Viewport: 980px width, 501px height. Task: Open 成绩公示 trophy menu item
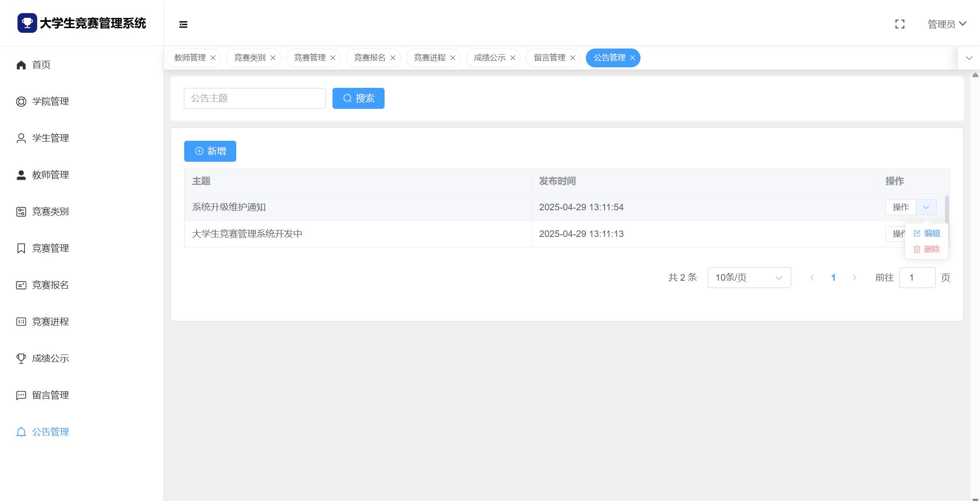[x=50, y=358]
